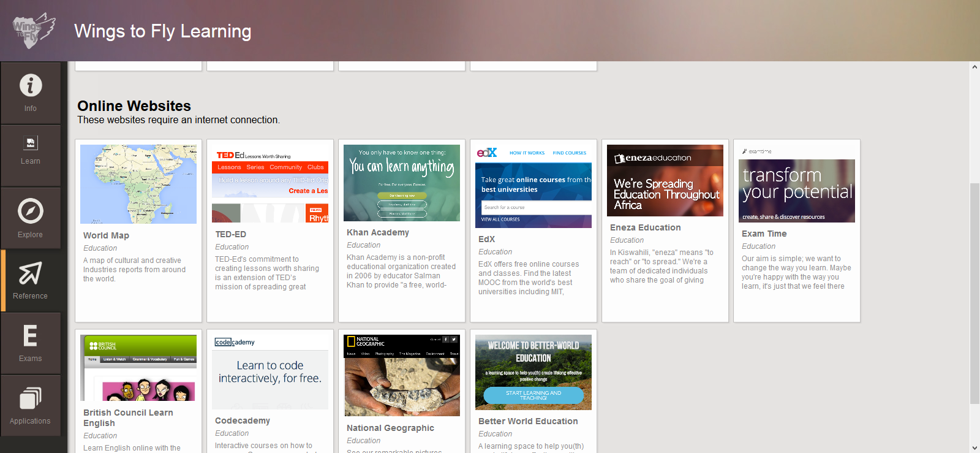Image resolution: width=980 pixels, height=453 pixels.
Task: Click the Education label under World Map
Action: (100, 248)
